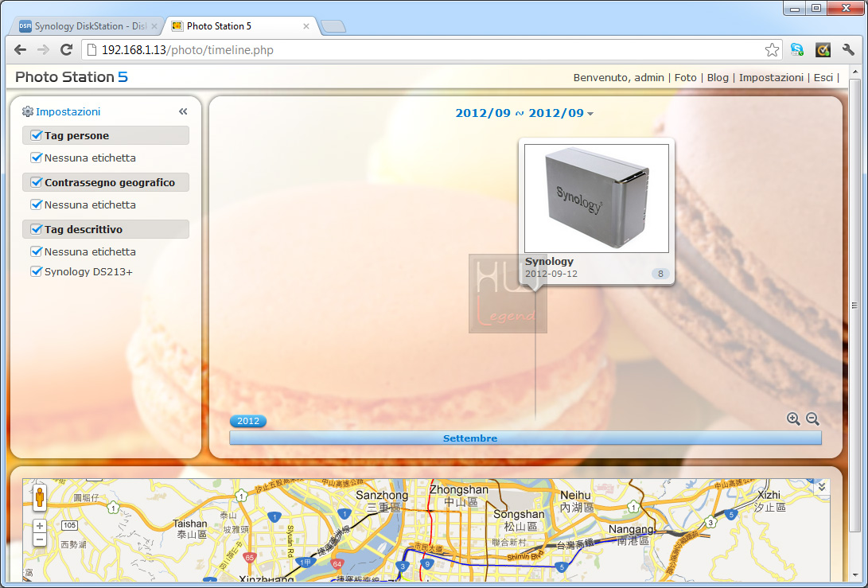Uncheck Nessuna etichetta under Contrassegno geografico
Screen dimensions: 868x588
pos(37,204)
